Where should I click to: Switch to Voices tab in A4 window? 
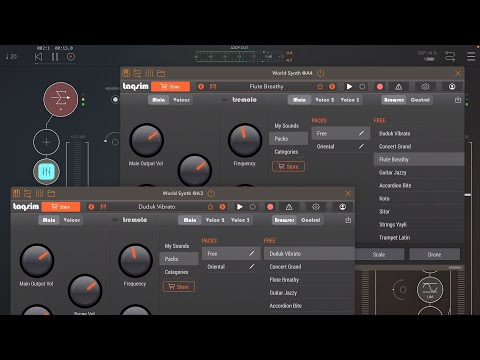[181, 100]
